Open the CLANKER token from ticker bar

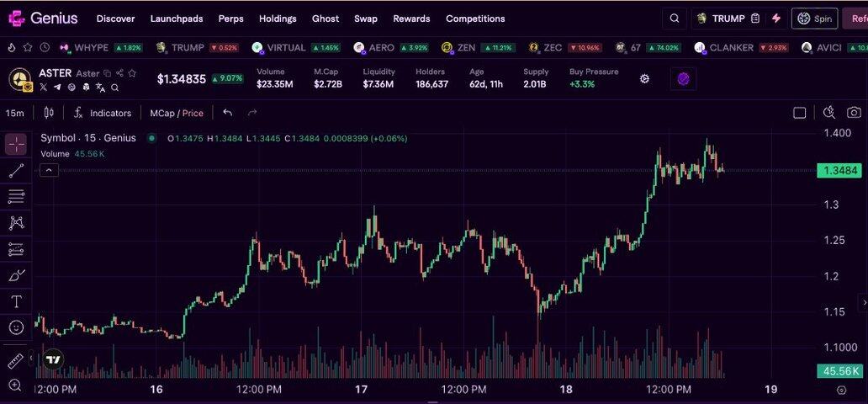731,48
